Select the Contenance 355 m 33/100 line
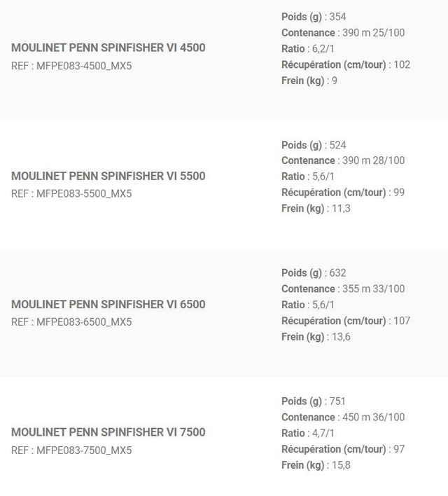Screen dimensions: 448x496 coord(343,289)
